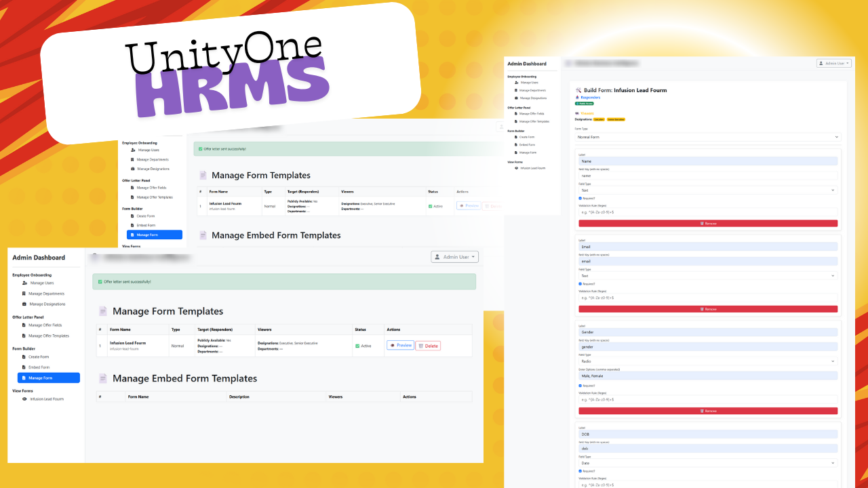Click the tools icon beside Build Form heading

point(578,89)
